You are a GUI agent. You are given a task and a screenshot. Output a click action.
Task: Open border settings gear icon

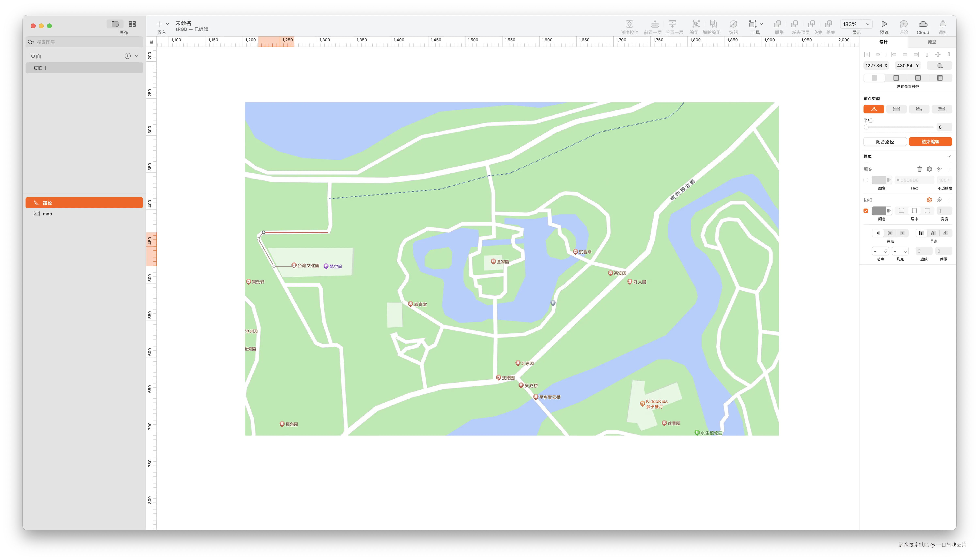(929, 200)
